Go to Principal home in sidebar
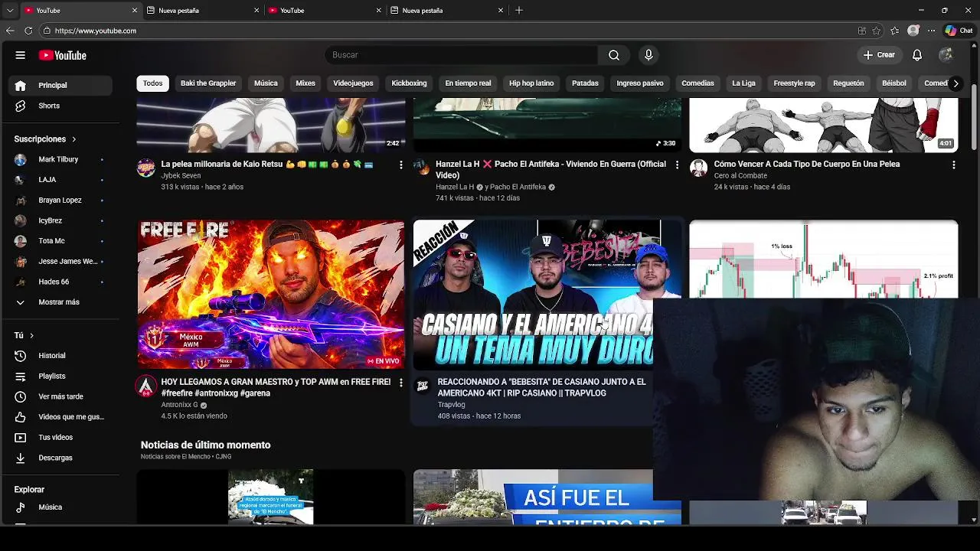980x551 pixels. click(x=60, y=85)
